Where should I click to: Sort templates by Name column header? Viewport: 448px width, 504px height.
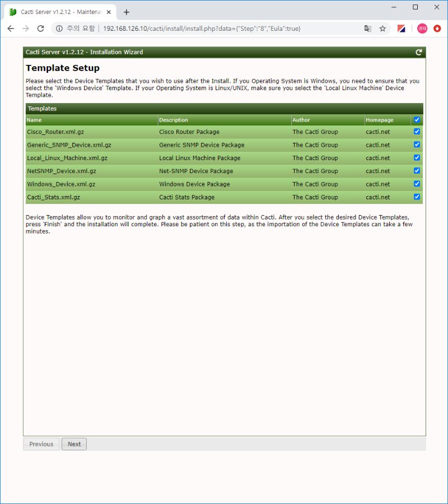34,120
